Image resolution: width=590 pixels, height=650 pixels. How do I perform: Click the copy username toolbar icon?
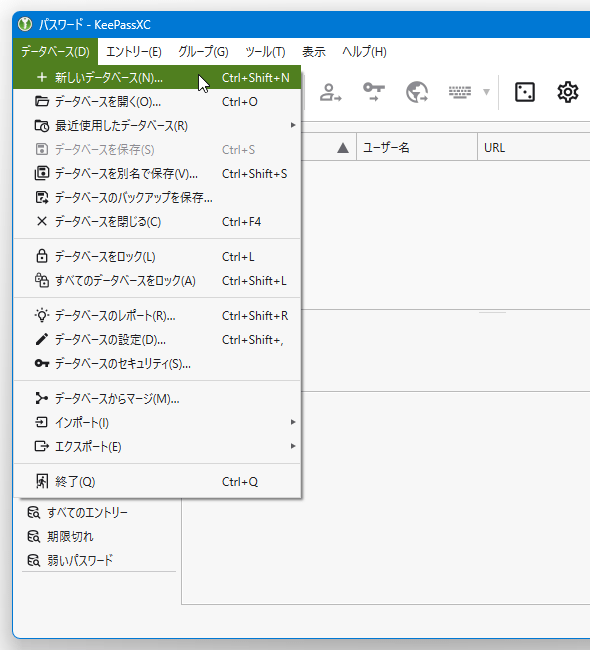pyautogui.click(x=330, y=92)
